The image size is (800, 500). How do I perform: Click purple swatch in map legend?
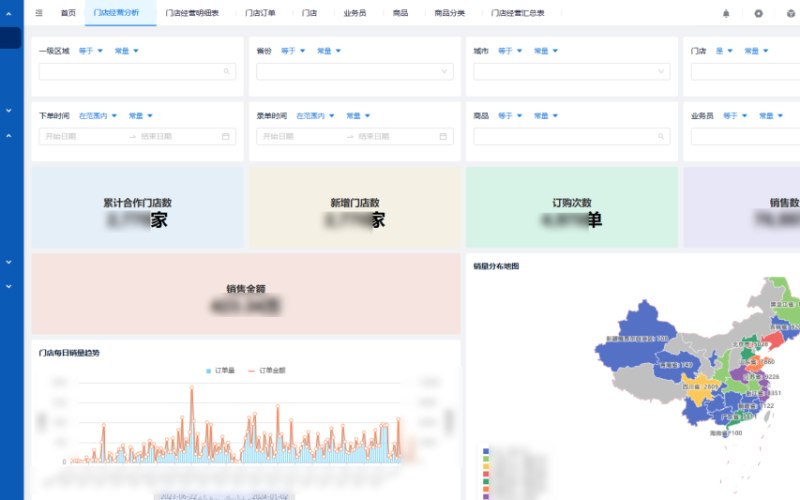tap(486, 496)
